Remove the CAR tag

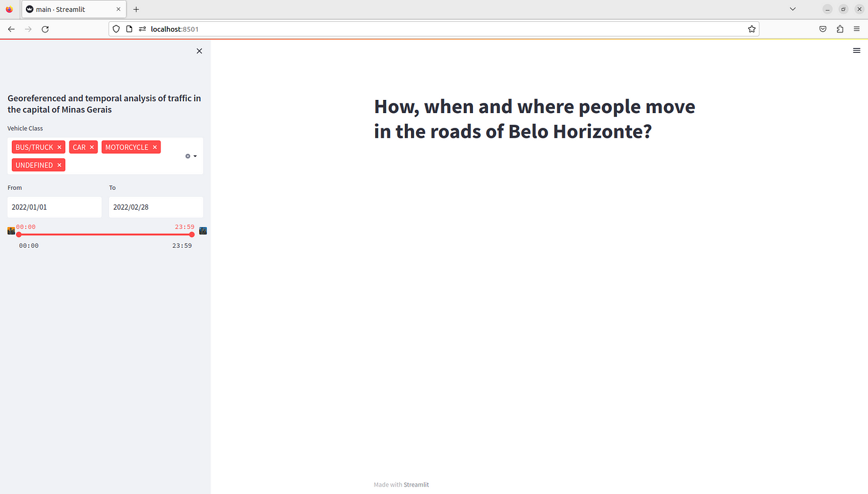pos(92,147)
